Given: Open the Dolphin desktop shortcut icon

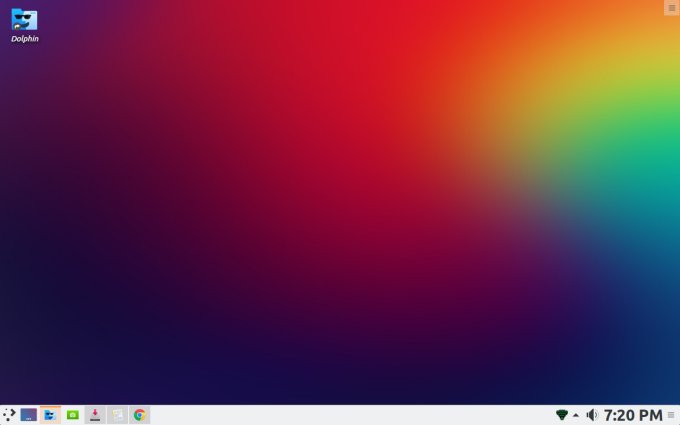Looking at the screenshot, I should click(24, 20).
